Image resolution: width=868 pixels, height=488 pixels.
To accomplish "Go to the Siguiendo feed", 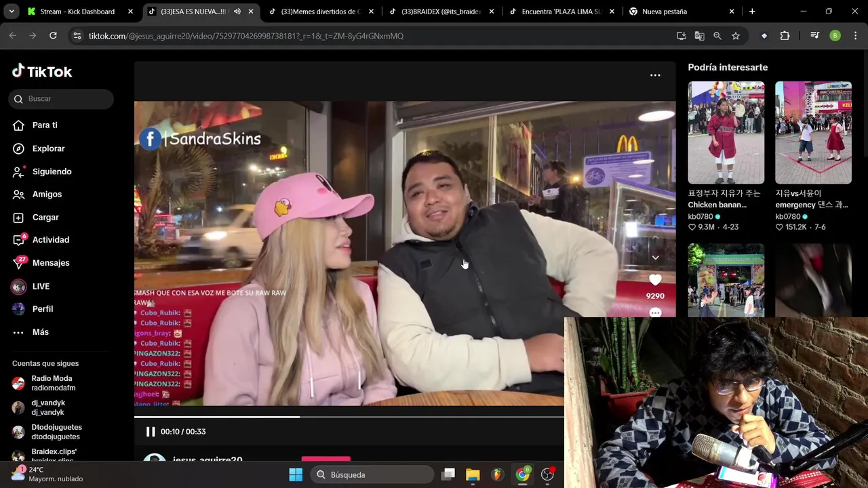I will click(52, 171).
